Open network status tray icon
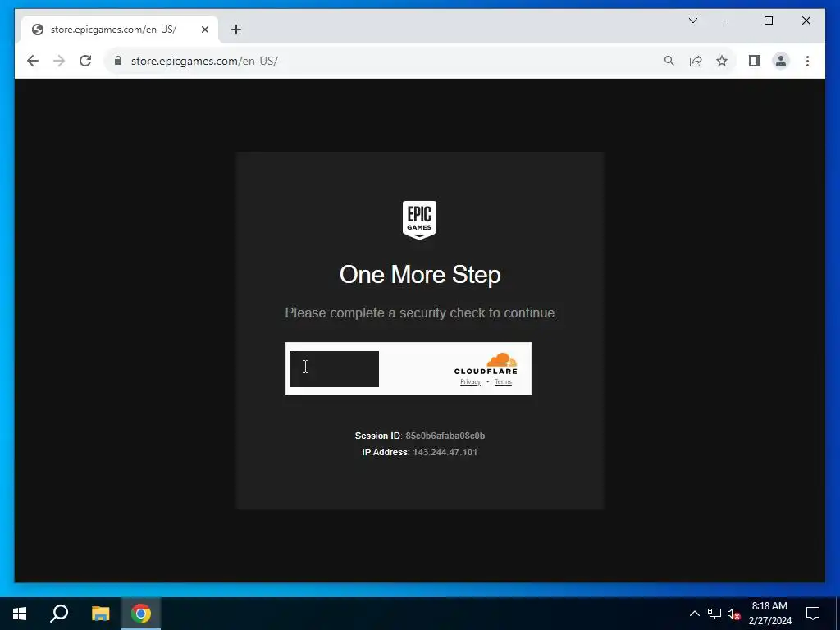The width and height of the screenshot is (840, 630). 714,614
